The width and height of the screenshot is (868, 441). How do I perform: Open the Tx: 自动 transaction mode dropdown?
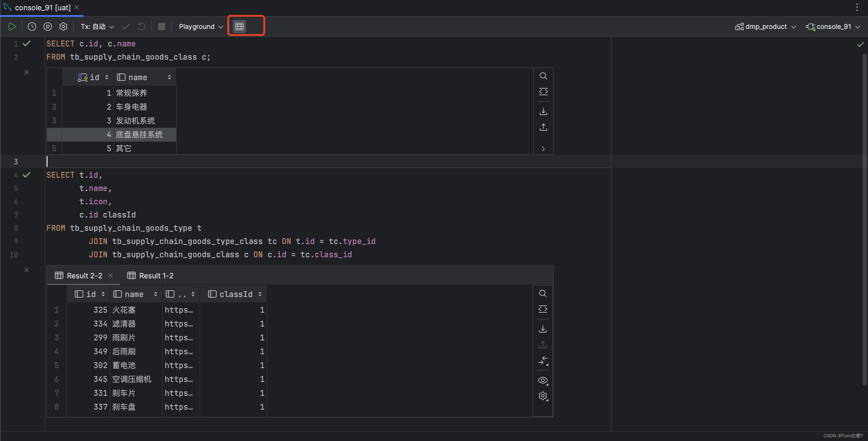pos(97,27)
